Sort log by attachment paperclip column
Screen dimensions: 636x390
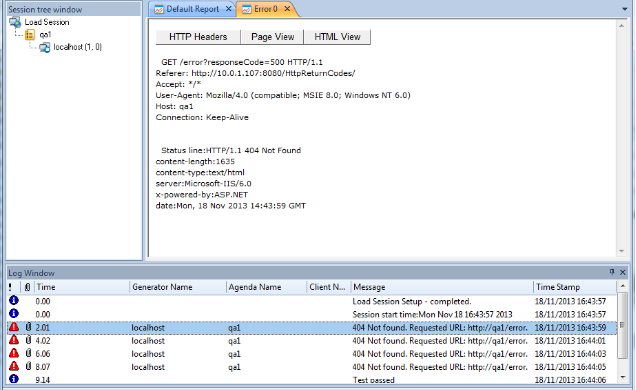(27, 287)
